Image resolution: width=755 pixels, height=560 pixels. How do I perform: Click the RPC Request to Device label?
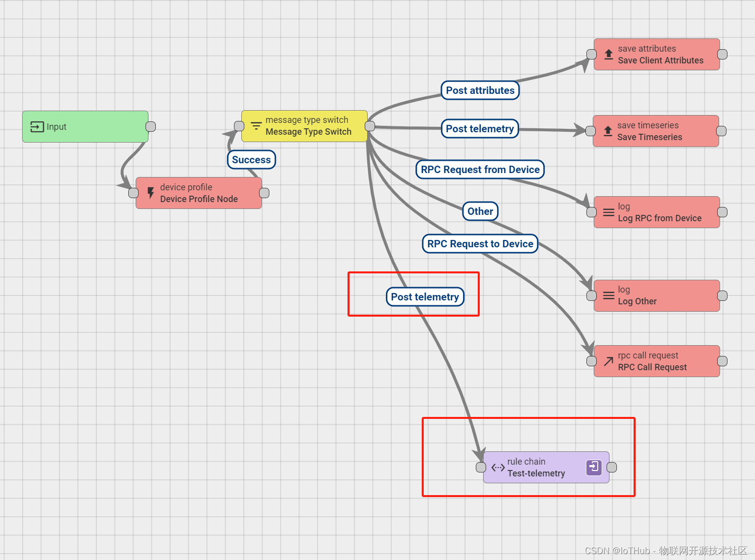click(x=480, y=244)
